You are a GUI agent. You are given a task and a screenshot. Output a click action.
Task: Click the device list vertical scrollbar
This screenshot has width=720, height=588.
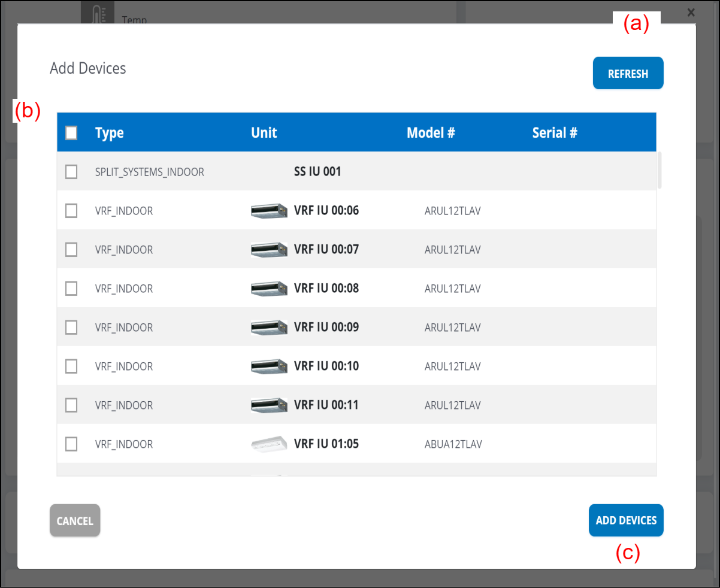pyautogui.click(x=660, y=171)
